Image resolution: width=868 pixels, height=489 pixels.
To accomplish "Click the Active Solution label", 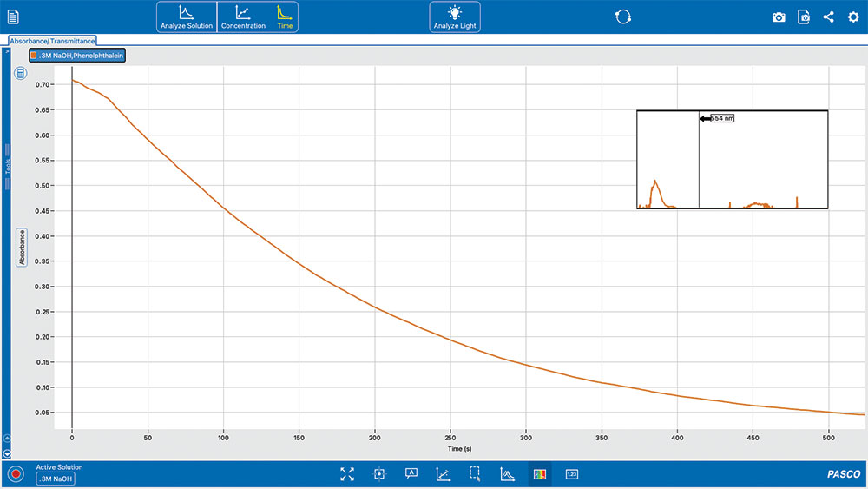I will pyautogui.click(x=59, y=466).
